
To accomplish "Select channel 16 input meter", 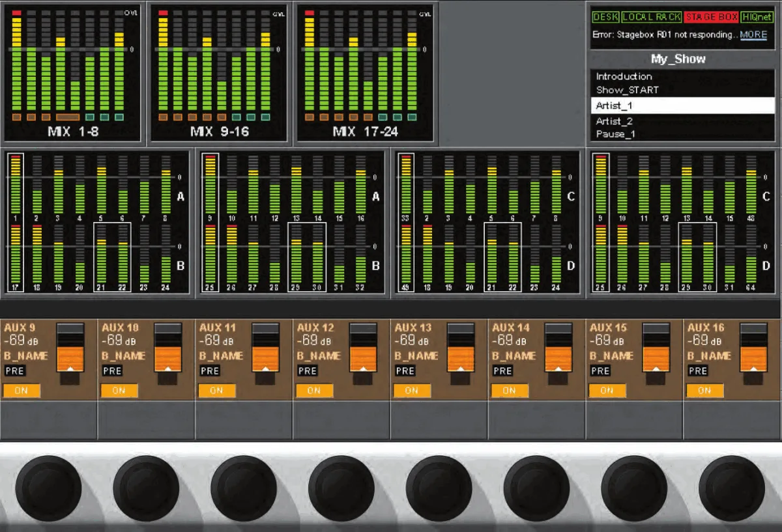I will point(360,189).
